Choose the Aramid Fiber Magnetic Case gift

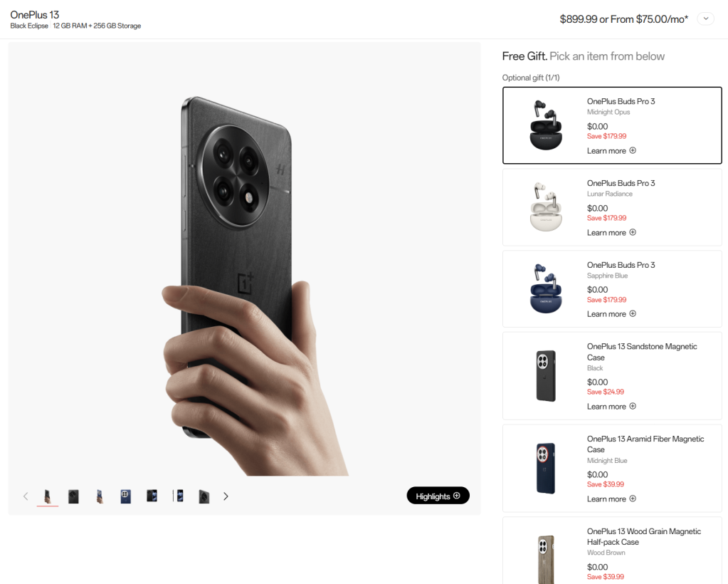tap(612, 469)
